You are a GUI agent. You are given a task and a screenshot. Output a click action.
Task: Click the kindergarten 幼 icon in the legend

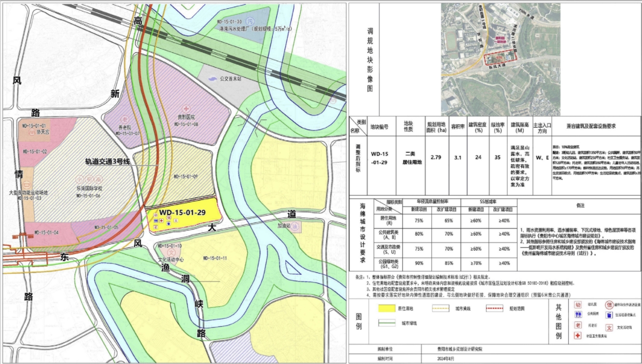[x=578, y=305]
